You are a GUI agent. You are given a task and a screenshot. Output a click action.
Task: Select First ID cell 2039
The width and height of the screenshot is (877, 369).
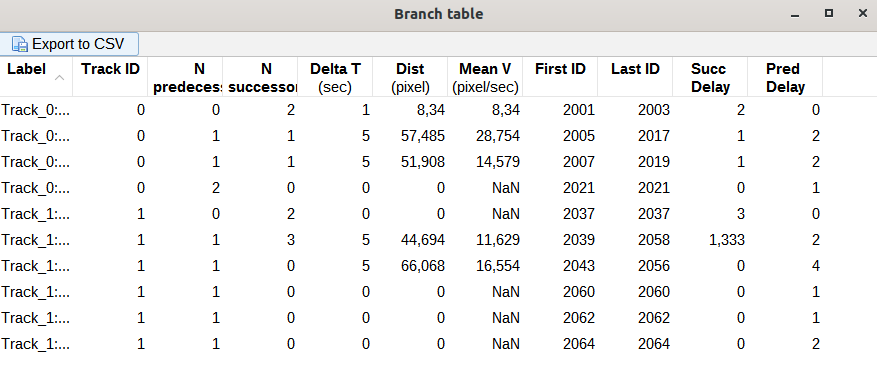click(x=560, y=240)
